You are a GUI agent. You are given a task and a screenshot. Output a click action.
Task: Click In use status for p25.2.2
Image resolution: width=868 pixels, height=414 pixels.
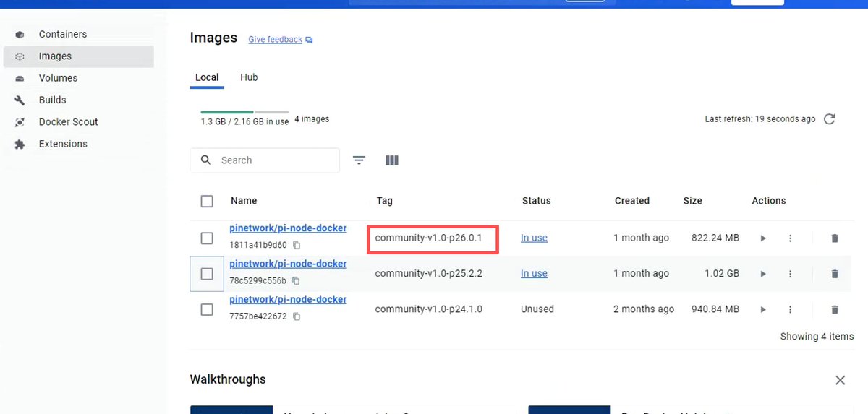click(x=534, y=273)
